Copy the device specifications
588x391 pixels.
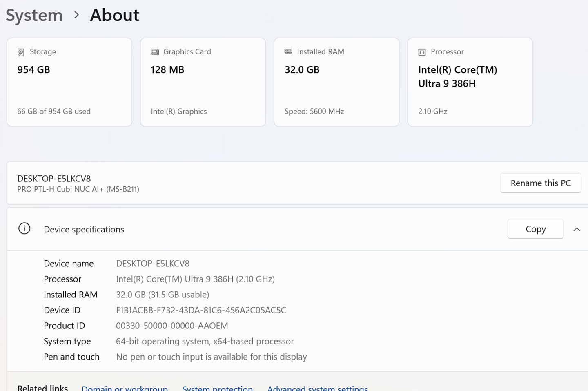pyautogui.click(x=535, y=229)
